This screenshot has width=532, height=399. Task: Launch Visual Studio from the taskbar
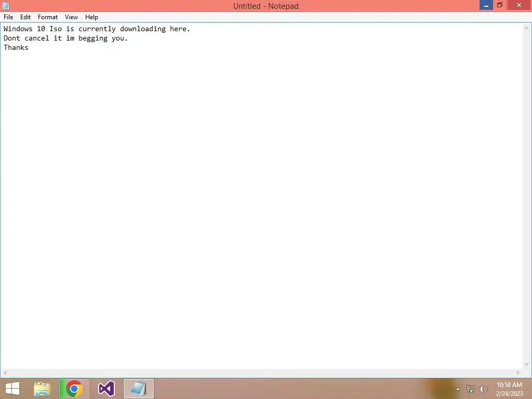(107, 389)
